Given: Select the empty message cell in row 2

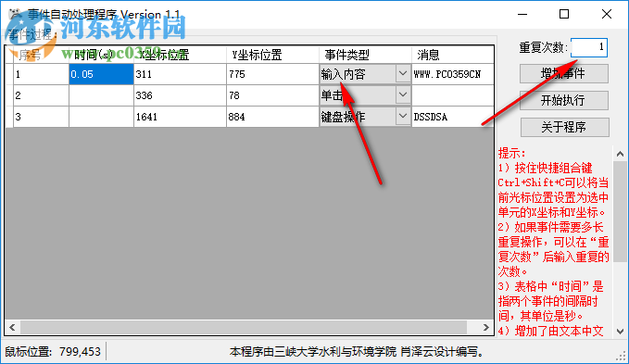Looking at the screenshot, I should pos(452,95).
